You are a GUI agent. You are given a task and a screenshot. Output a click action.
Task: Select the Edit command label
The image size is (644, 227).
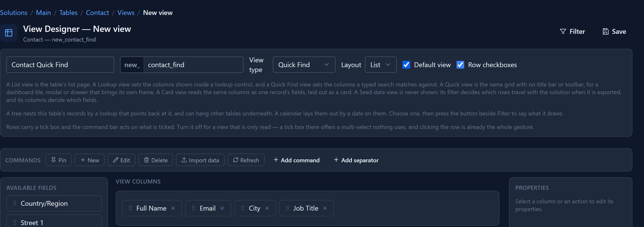pos(125,160)
